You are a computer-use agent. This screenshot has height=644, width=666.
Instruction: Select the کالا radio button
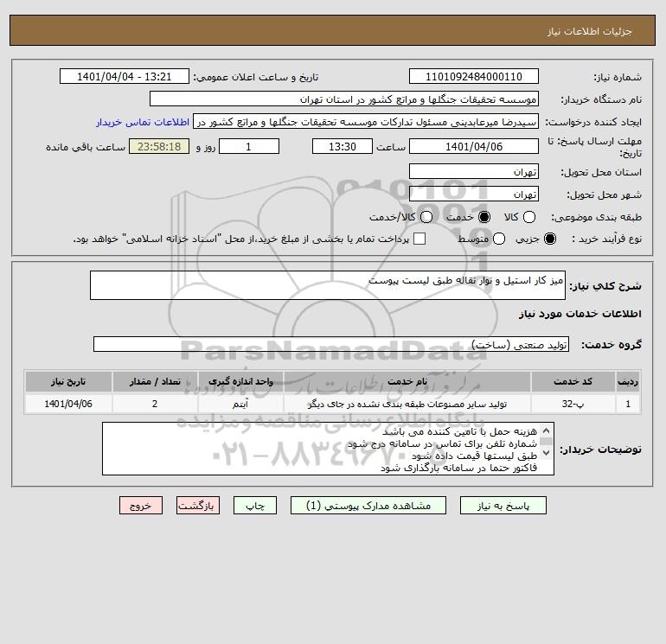[x=528, y=217]
